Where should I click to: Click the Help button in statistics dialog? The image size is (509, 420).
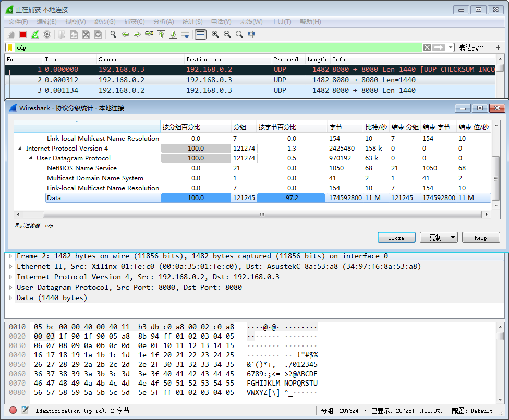pyautogui.click(x=481, y=238)
